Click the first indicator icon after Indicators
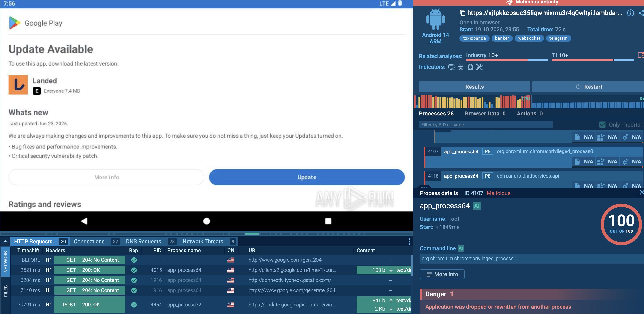The width and height of the screenshot is (644, 314). [451, 67]
